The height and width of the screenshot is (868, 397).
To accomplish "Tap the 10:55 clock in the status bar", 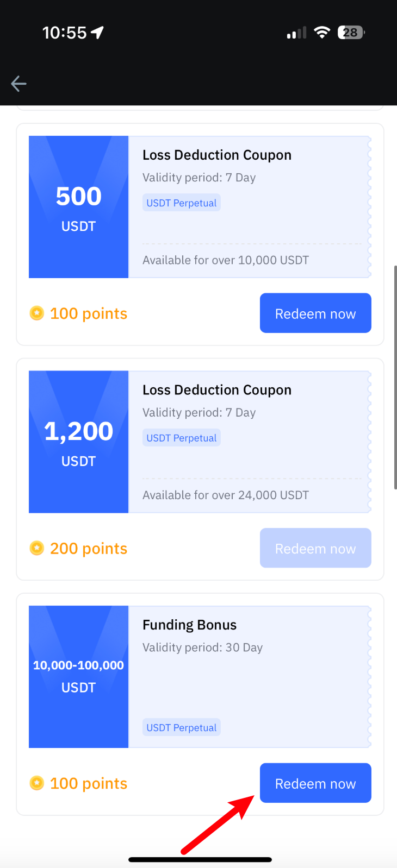I will pyautogui.click(x=64, y=33).
